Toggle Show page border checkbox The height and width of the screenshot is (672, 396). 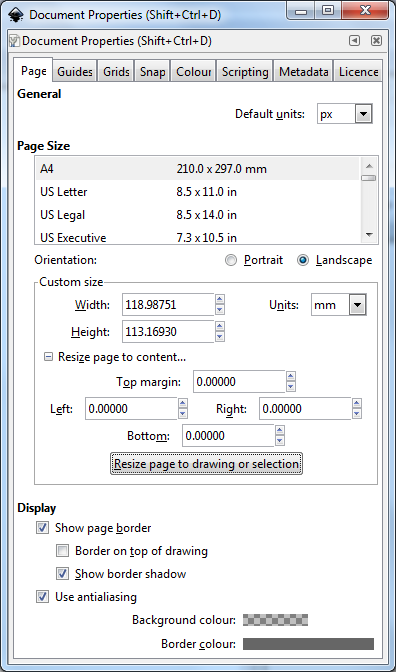(42, 528)
